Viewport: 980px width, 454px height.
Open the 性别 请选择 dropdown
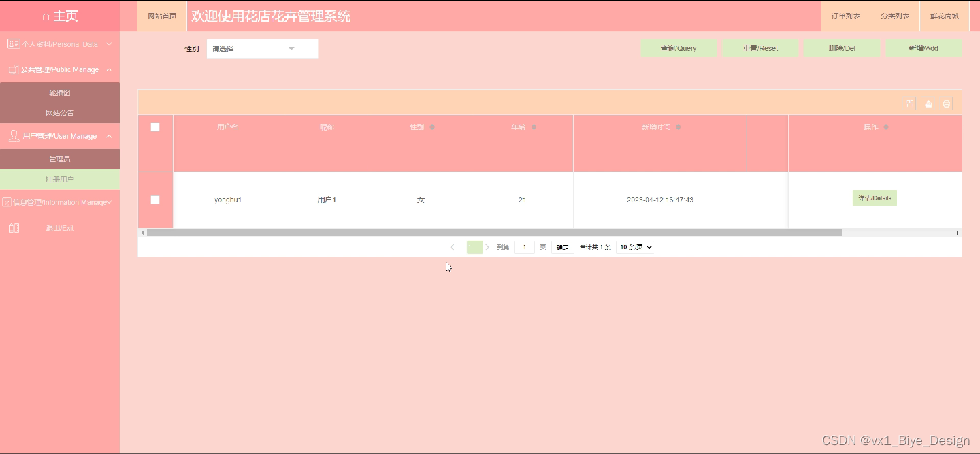pyautogui.click(x=263, y=48)
